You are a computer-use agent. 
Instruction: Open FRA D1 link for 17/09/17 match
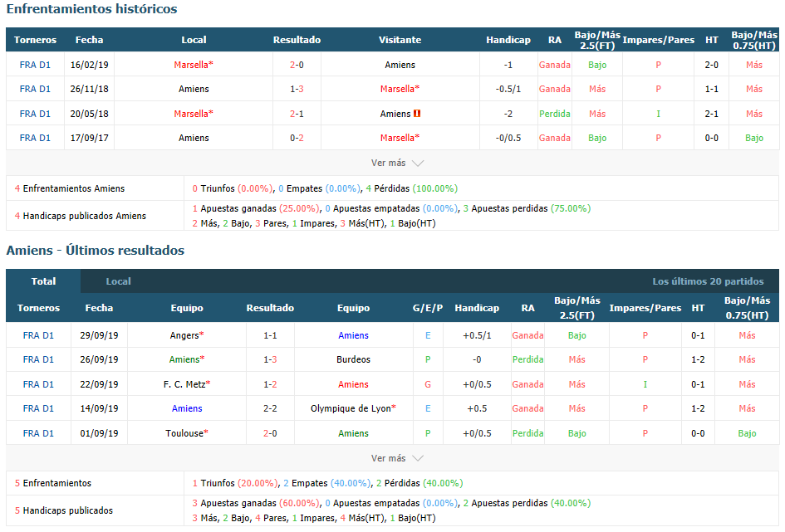(x=35, y=138)
